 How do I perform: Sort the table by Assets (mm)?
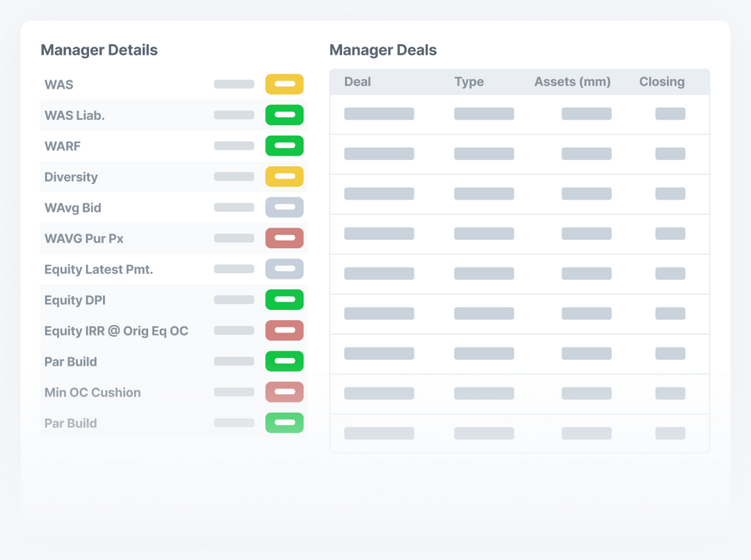[x=572, y=81]
